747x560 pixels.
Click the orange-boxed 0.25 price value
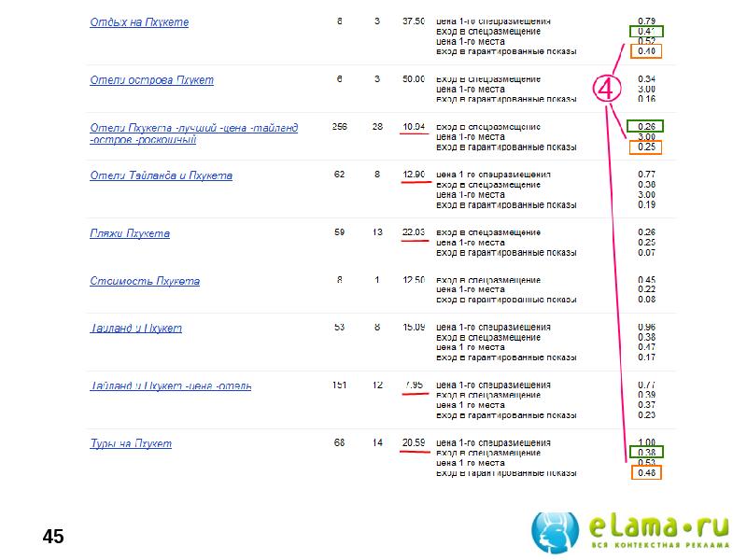pyautogui.click(x=645, y=147)
